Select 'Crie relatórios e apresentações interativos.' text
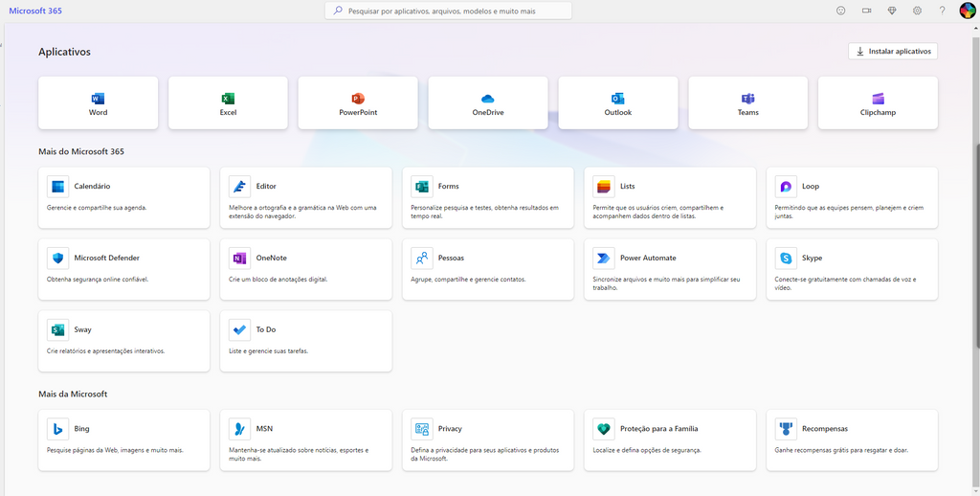 105,351
